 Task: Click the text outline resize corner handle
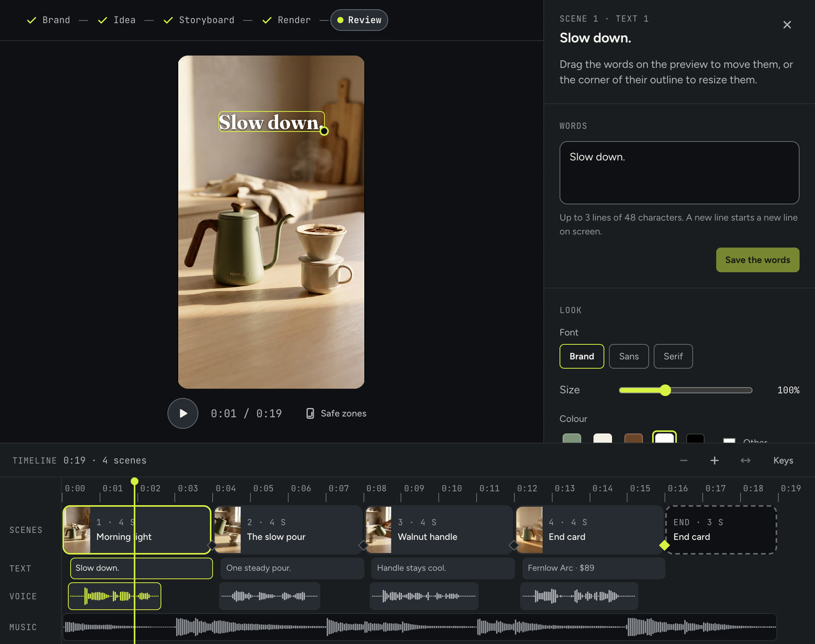tap(324, 131)
